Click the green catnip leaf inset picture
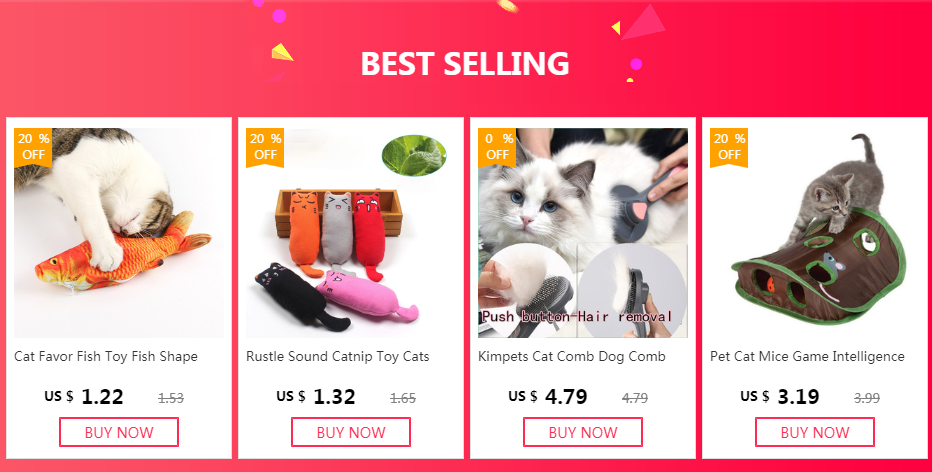 [x=414, y=155]
